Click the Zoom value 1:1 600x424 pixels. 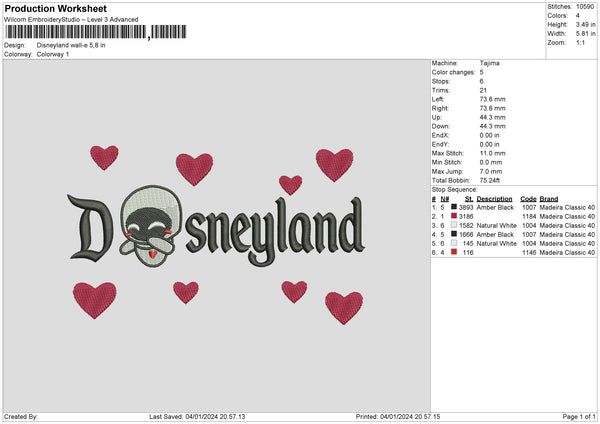580,42
